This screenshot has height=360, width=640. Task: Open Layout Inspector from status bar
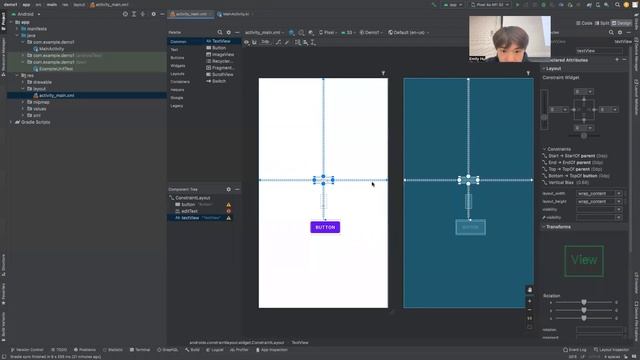[x=611, y=350]
